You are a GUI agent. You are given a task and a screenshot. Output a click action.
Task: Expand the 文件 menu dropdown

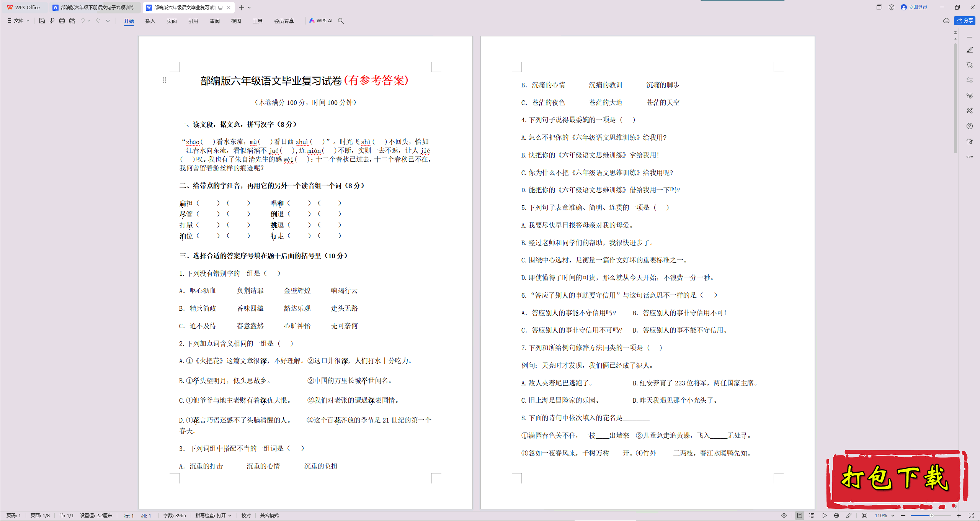click(x=18, y=21)
